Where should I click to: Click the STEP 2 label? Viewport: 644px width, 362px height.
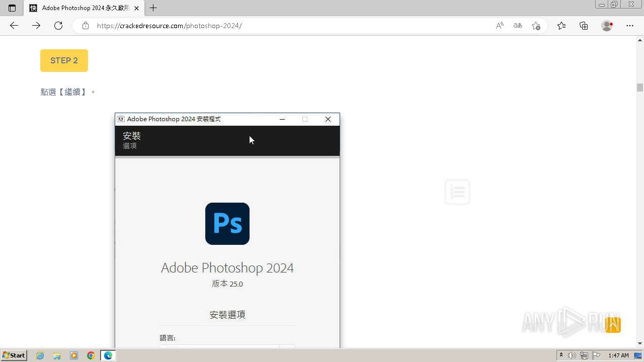point(64,60)
